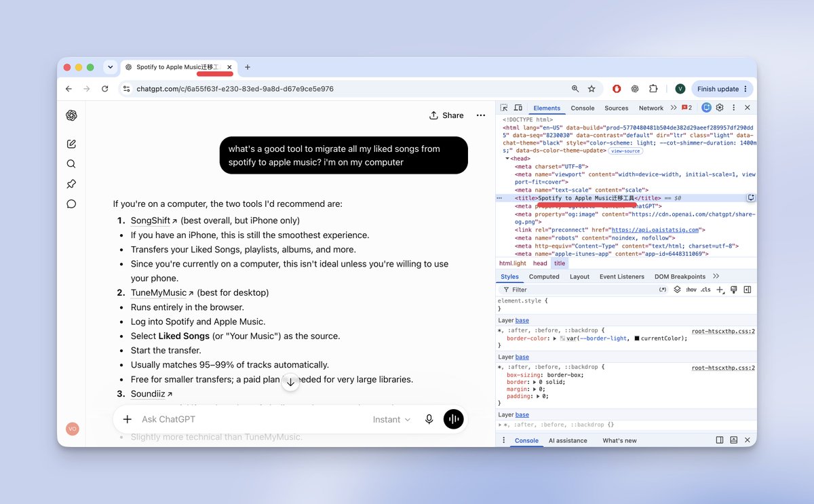This screenshot has height=504, width=814.
Task: Click the Share button
Action: (x=447, y=115)
